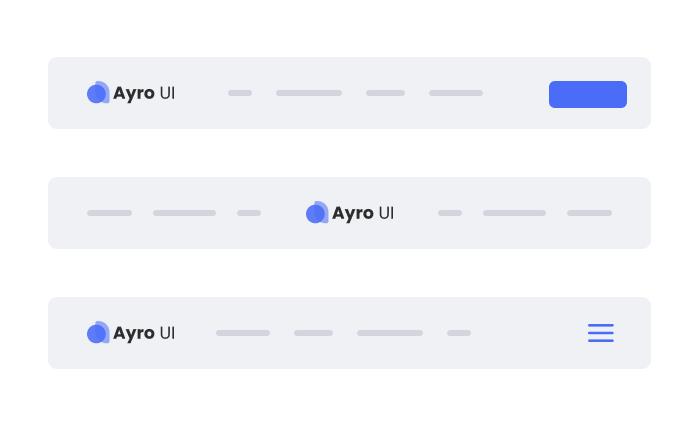Click the Ayro UI text in the bottom navbar
This screenshot has height=429, width=699.
click(144, 333)
